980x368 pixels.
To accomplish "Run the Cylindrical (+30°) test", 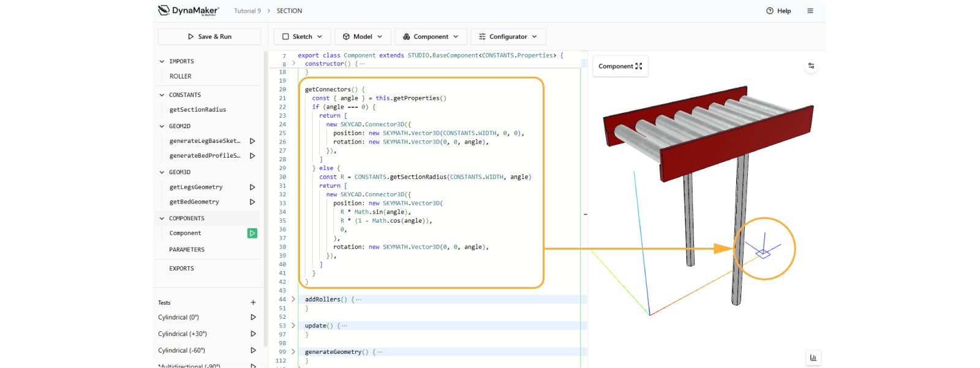I will 253,334.
